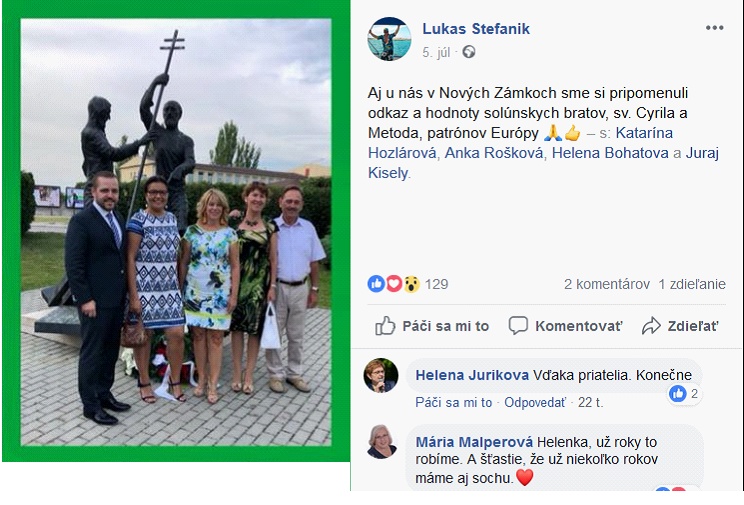Image resolution: width=744 pixels, height=505 pixels.
Task: Open tagged profile Katarína Hozlárová
Action: [x=521, y=143]
